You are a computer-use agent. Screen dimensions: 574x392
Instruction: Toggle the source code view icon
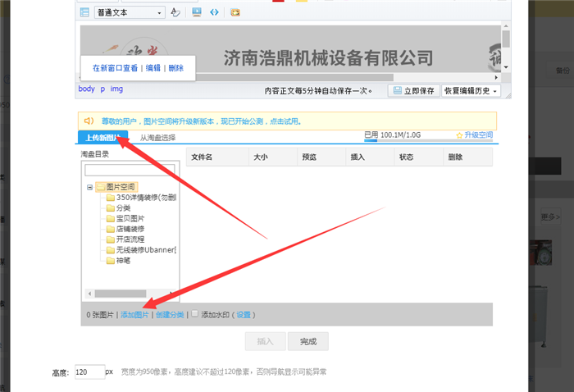(214, 12)
